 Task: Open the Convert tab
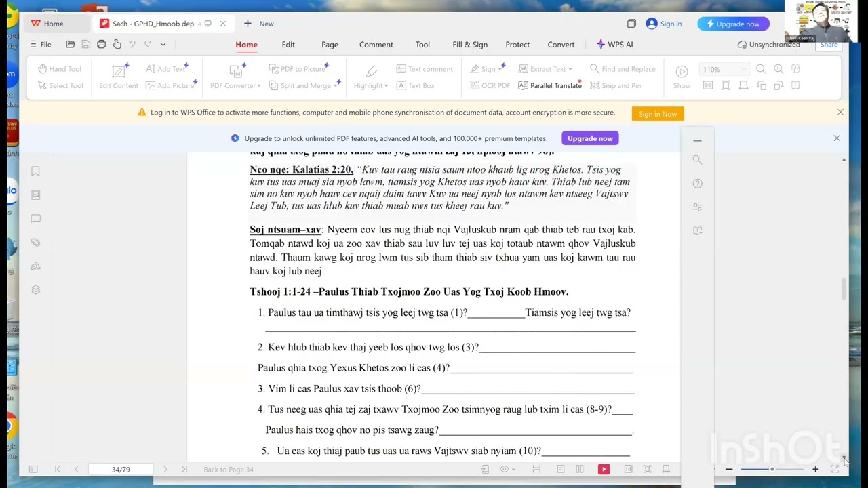[x=561, y=45]
